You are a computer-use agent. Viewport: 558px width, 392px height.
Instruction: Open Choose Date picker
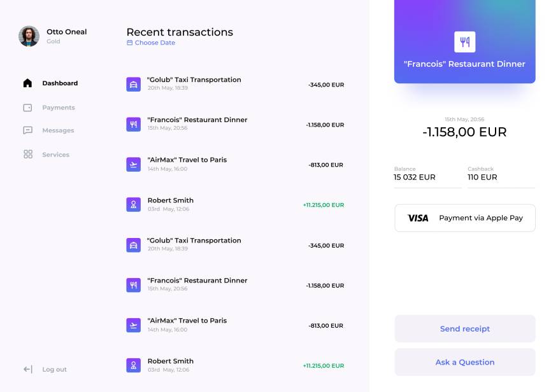point(151,43)
